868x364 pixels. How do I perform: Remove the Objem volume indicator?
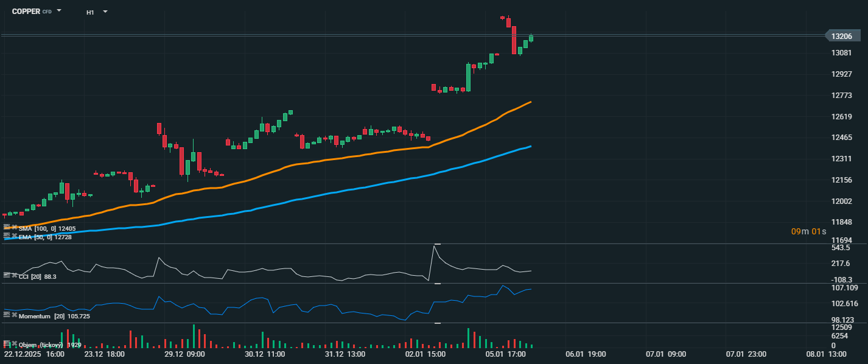(14, 344)
